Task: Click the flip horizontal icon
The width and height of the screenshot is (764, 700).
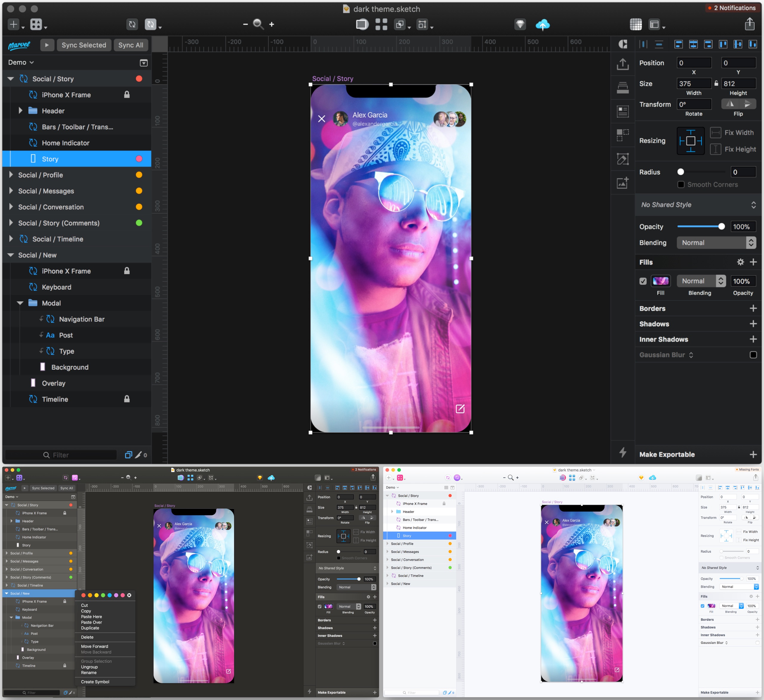Action: click(730, 104)
